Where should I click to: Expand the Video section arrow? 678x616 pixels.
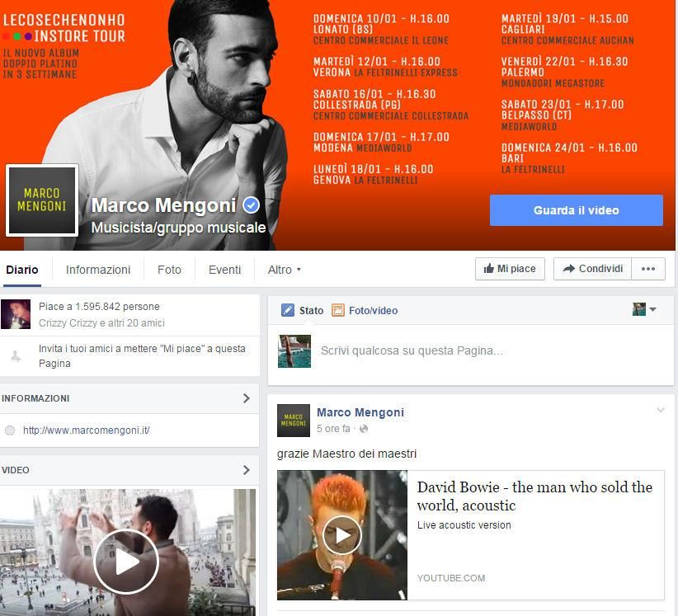[246, 470]
